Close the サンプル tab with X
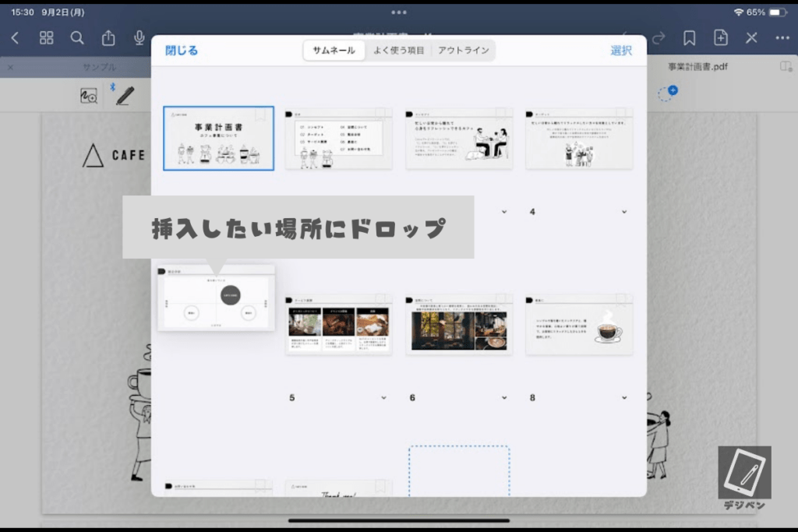The width and height of the screenshot is (798, 532). coord(11,67)
